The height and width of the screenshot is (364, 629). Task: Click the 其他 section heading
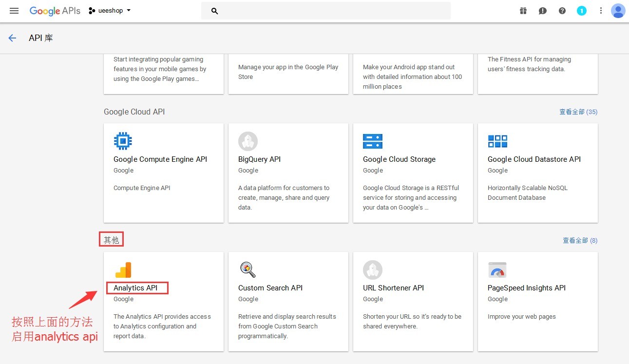pyautogui.click(x=111, y=240)
